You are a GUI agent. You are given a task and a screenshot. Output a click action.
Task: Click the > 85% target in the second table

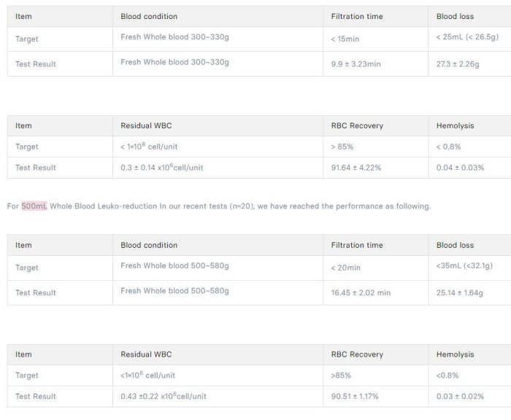[342, 147]
